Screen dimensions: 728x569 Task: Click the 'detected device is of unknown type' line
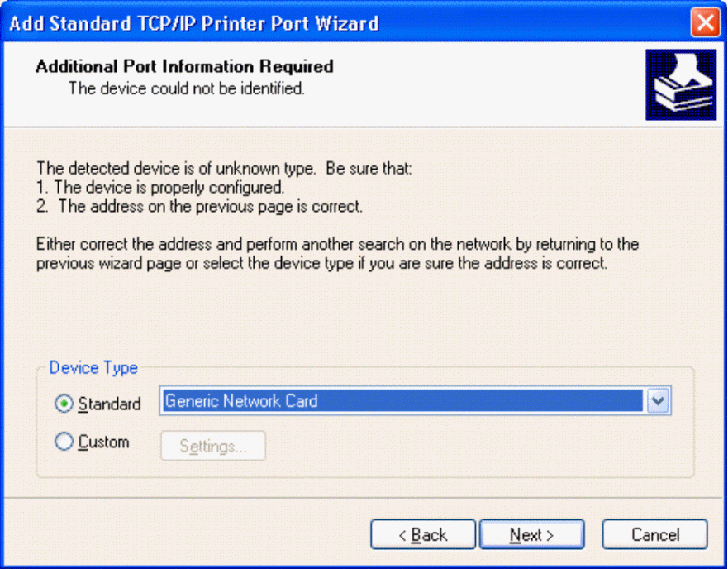[224, 168]
